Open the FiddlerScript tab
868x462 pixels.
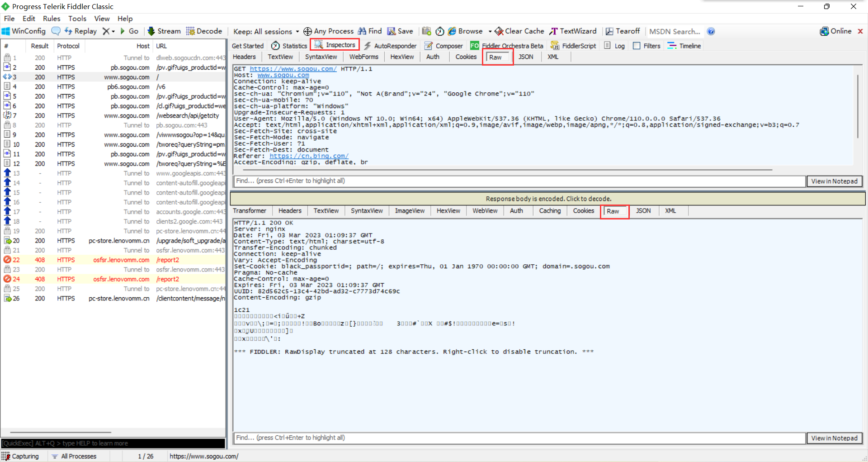pos(573,46)
